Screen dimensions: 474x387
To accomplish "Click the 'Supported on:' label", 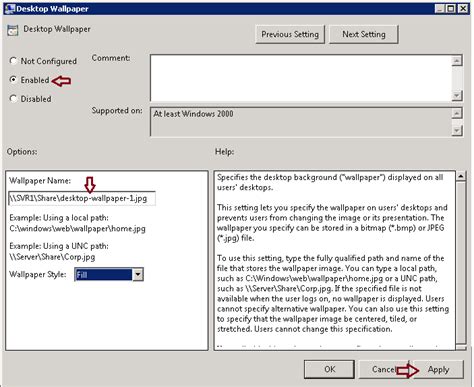I will click(x=117, y=110).
